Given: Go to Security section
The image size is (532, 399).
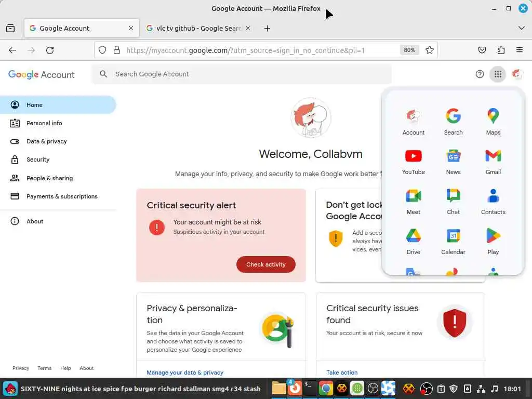Looking at the screenshot, I should 58,159.
